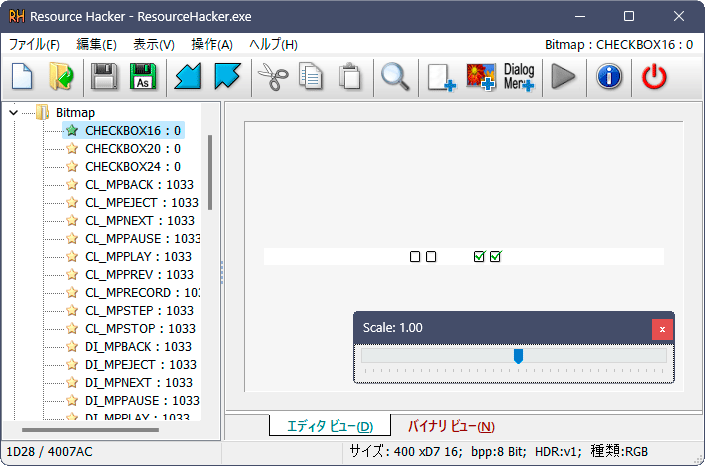Collapse the Bitmap tree node
Viewport: 705px width, 466px height.
(13, 112)
